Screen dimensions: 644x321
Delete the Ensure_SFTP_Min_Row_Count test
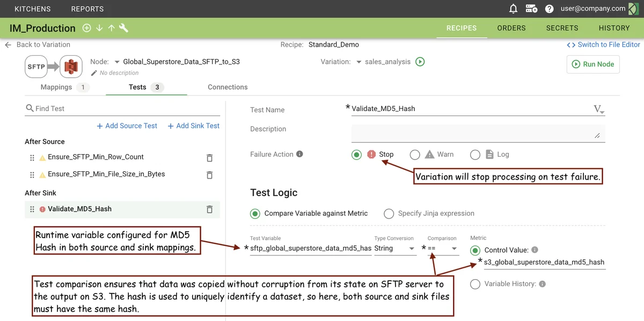[x=209, y=158]
